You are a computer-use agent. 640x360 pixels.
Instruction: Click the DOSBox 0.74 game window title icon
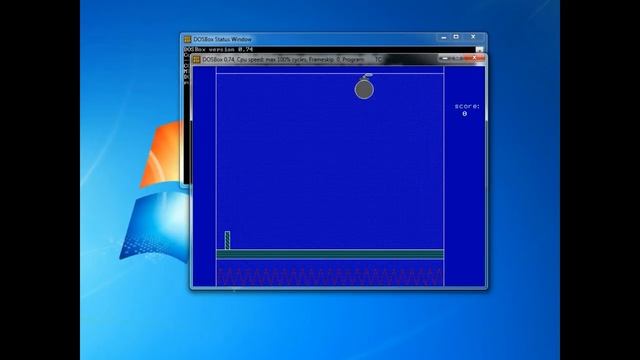[196, 60]
